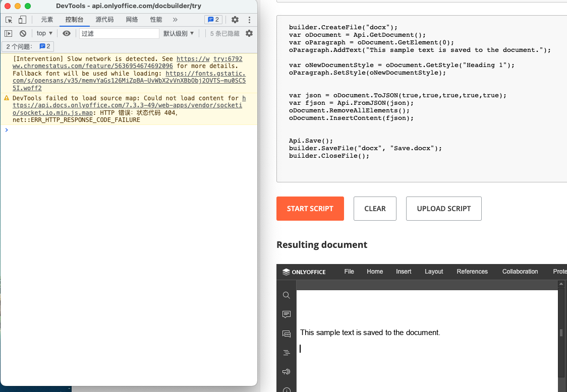Create a live expression with the eye icon
The width and height of the screenshot is (567, 392).
pyautogui.click(x=67, y=34)
